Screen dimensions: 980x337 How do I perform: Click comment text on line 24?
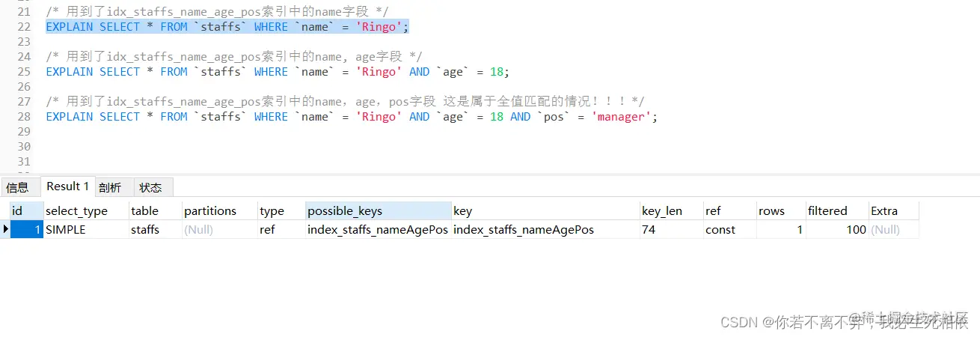(x=234, y=56)
